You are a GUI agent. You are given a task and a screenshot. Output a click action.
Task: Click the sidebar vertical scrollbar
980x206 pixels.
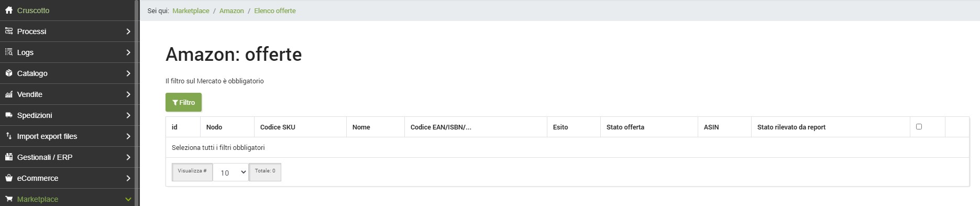[x=137, y=103]
